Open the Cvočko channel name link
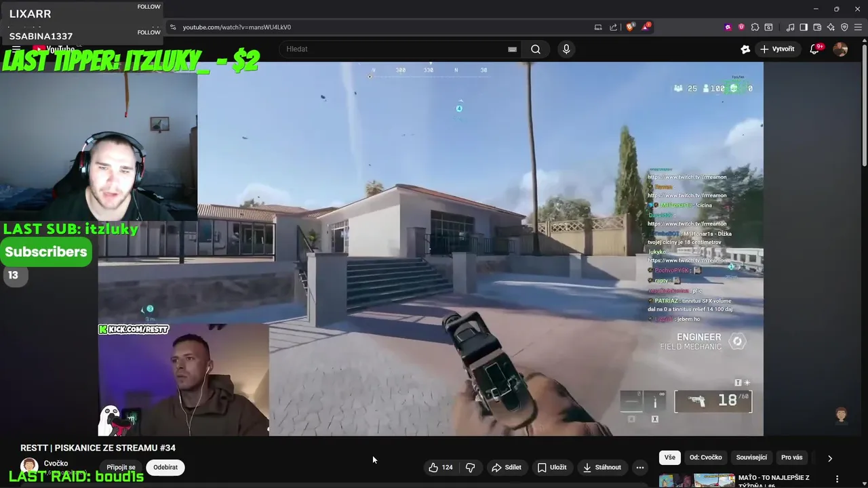 56,464
